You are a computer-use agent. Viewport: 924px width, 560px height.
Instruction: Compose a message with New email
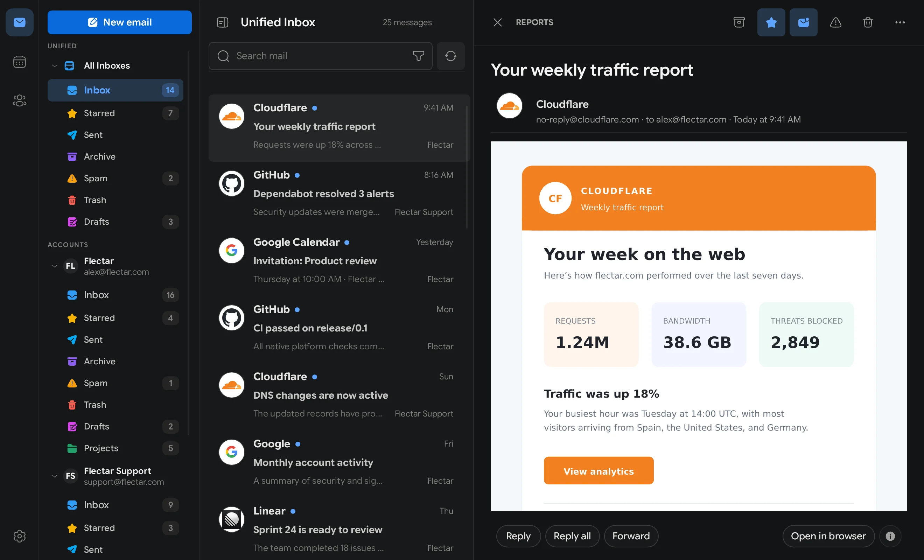[120, 22]
